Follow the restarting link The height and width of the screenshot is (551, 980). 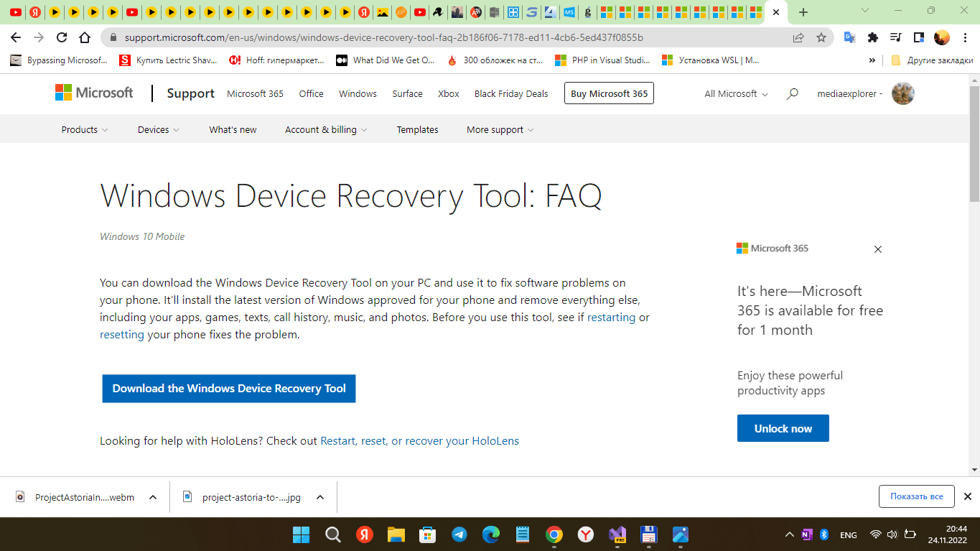pyautogui.click(x=612, y=317)
